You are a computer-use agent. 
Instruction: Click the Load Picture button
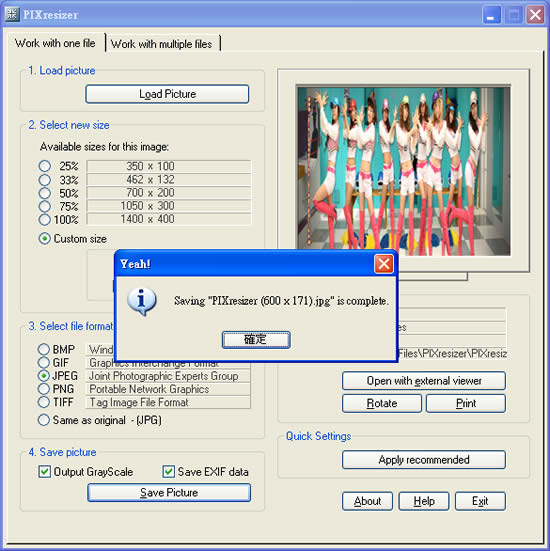tap(167, 94)
